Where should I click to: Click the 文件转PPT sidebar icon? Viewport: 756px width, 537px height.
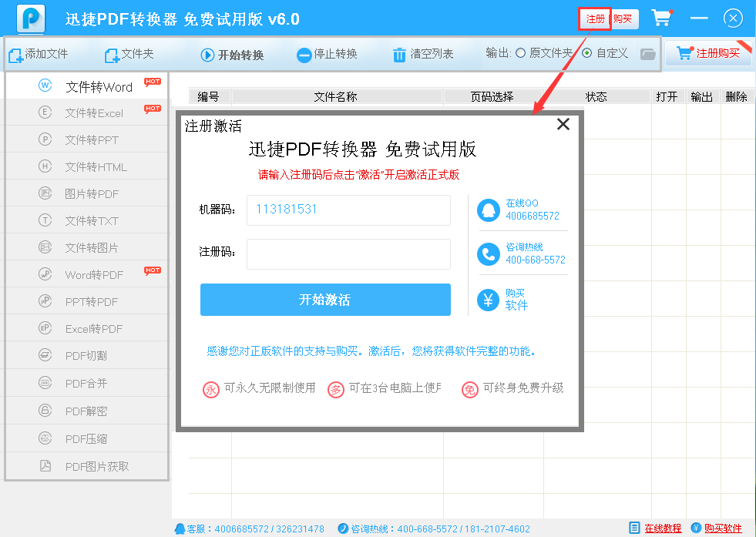45,139
